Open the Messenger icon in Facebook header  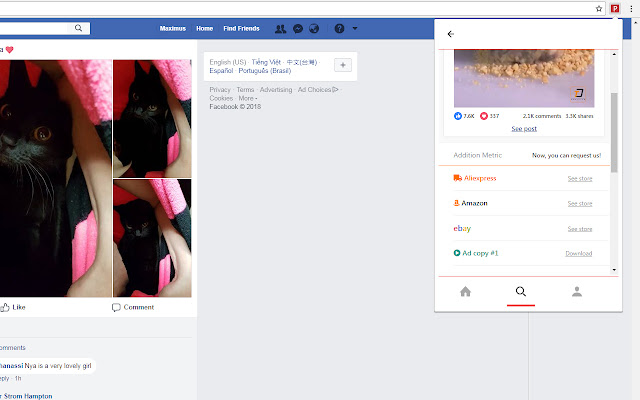click(298, 29)
